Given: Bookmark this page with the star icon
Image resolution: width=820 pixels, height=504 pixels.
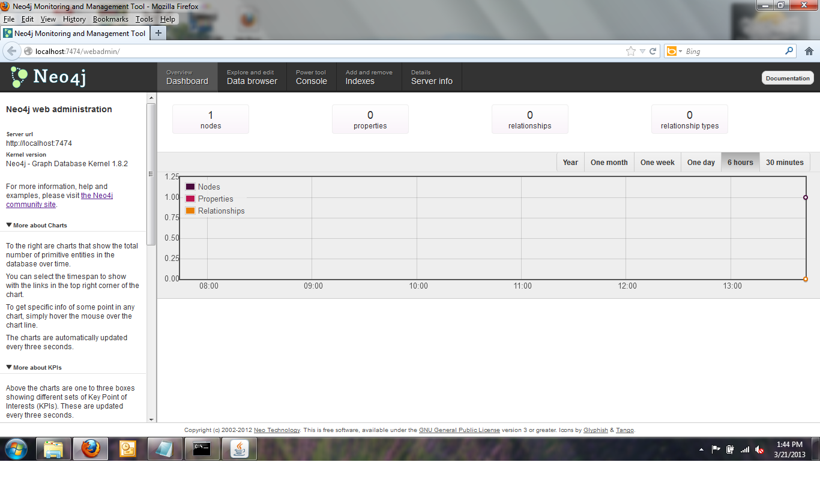Looking at the screenshot, I should click(630, 52).
